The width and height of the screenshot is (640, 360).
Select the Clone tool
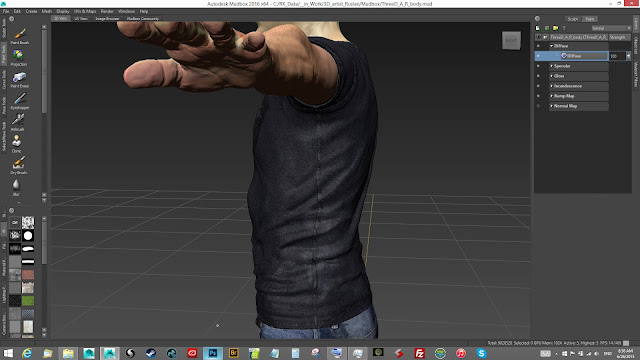tap(16, 144)
